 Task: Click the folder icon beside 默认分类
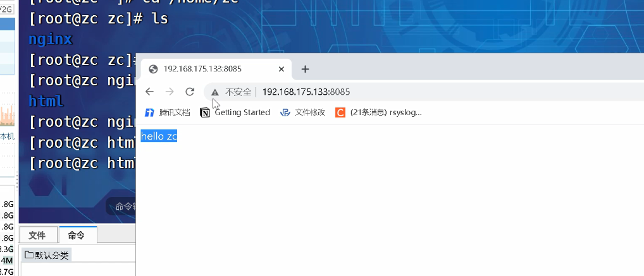click(28, 255)
